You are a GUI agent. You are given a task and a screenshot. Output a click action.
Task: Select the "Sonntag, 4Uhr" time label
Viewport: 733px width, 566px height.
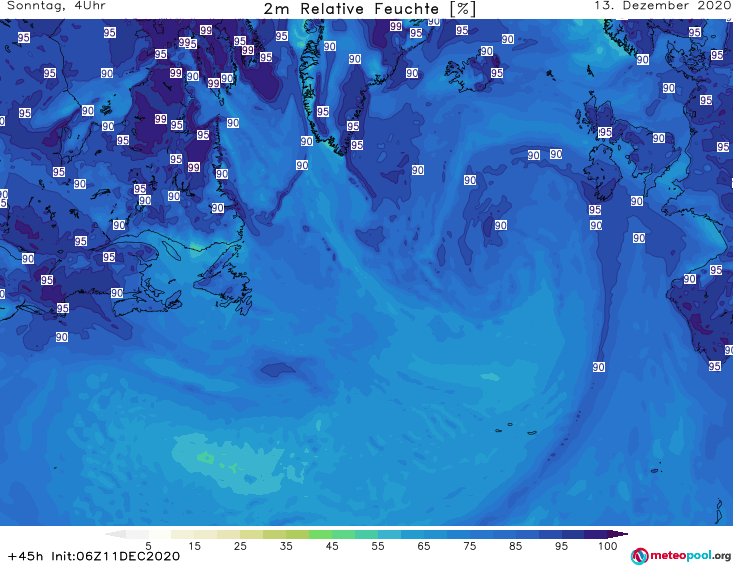tap(56, 6)
